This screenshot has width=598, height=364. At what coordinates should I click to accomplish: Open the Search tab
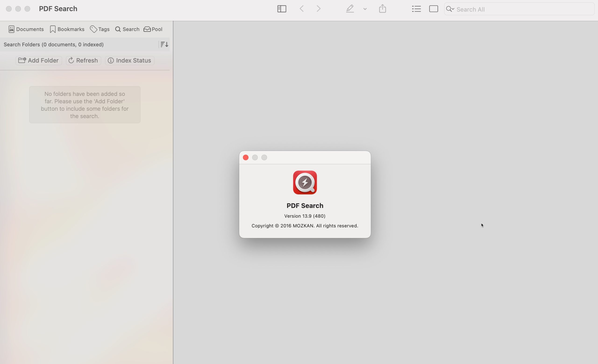point(127,29)
